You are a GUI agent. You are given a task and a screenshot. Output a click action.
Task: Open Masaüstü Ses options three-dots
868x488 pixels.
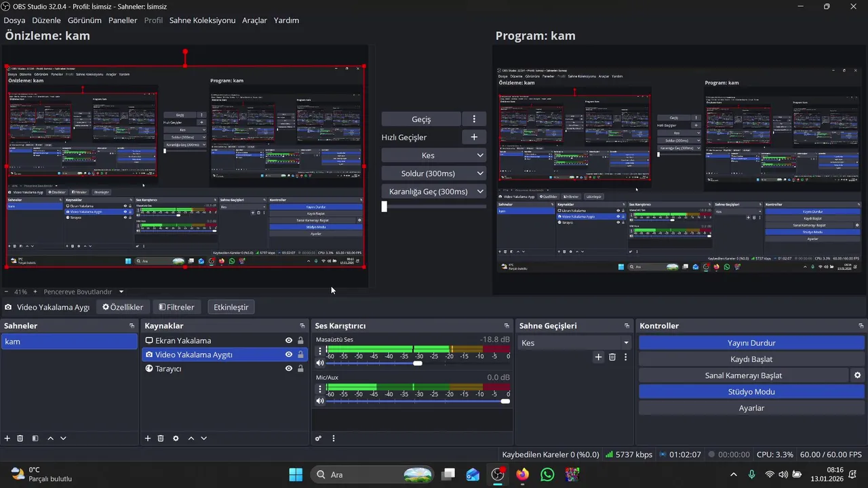pos(320,352)
